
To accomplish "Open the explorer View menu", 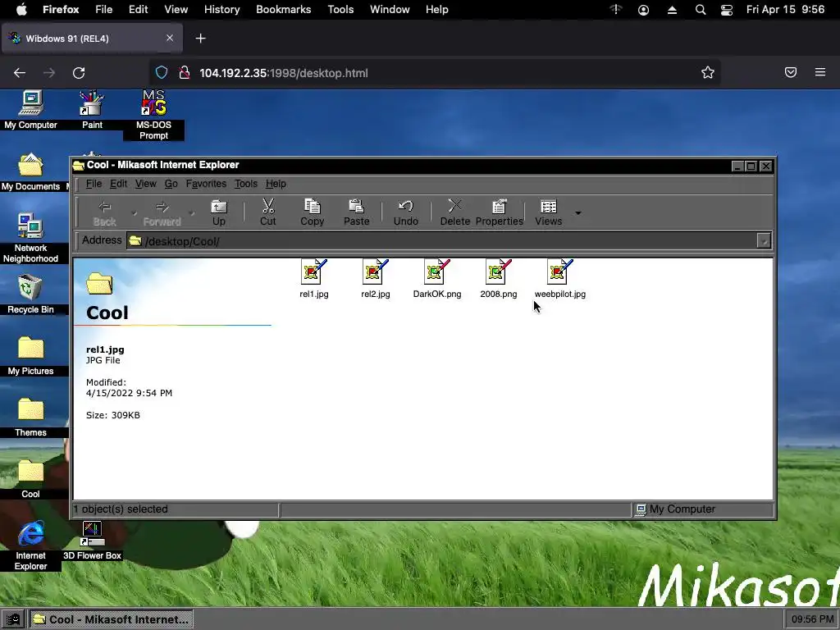I will [x=146, y=184].
